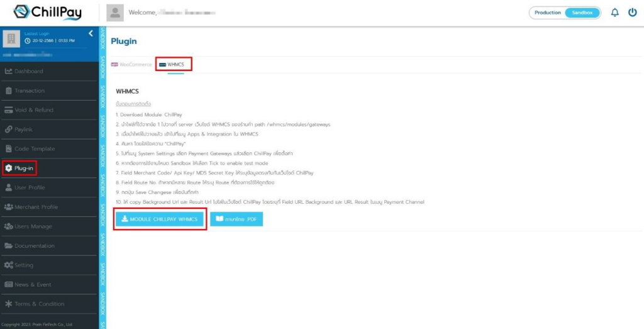Screen dimensions: 644x329
Task: Click the Users Manage icon
Action: [x=9, y=226]
